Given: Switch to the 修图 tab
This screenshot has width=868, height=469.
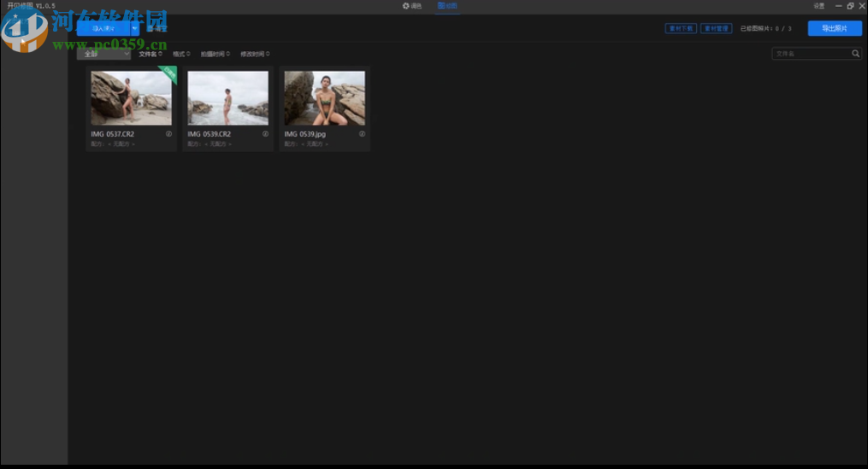Looking at the screenshot, I should 447,6.
